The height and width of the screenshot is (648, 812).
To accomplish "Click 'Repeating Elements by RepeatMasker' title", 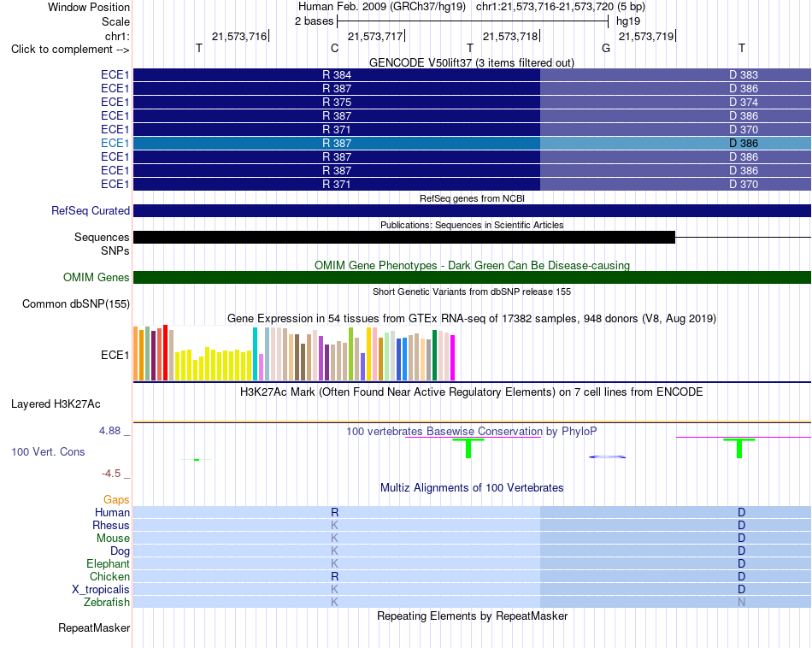I will (x=473, y=616).
